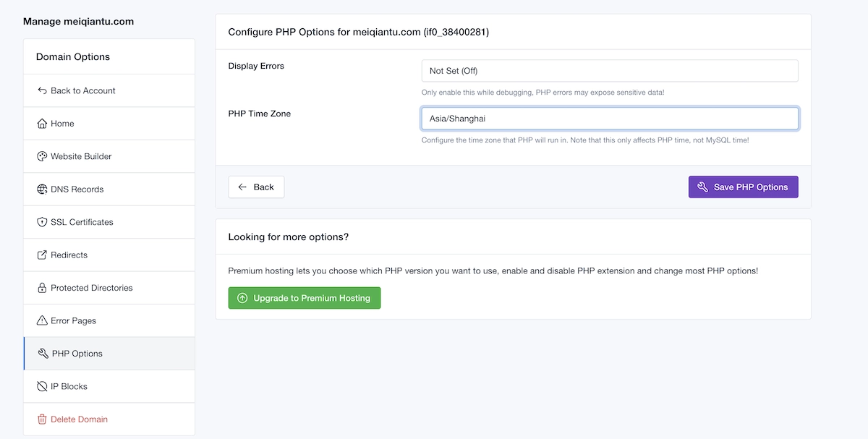Select Redirects from the Domain Options menu
Screen dimensions: 868x439
click(x=69, y=255)
